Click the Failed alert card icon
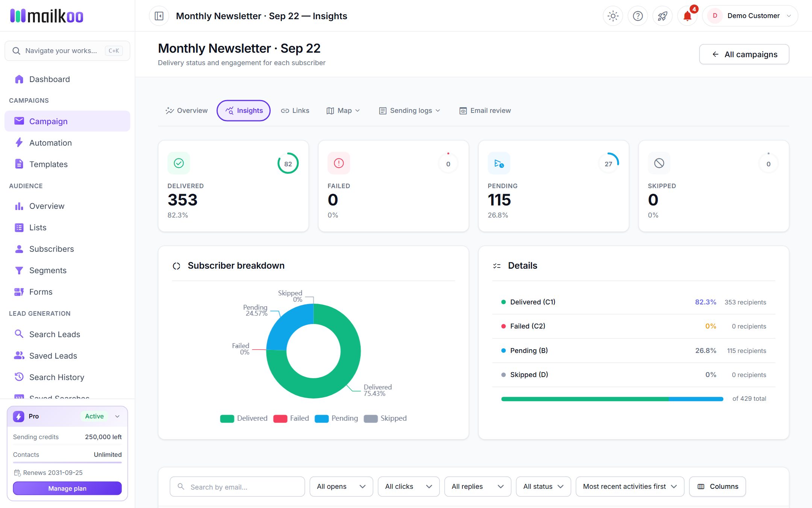Image resolution: width=812 pixels, height=508 pixels. (339, 163)
